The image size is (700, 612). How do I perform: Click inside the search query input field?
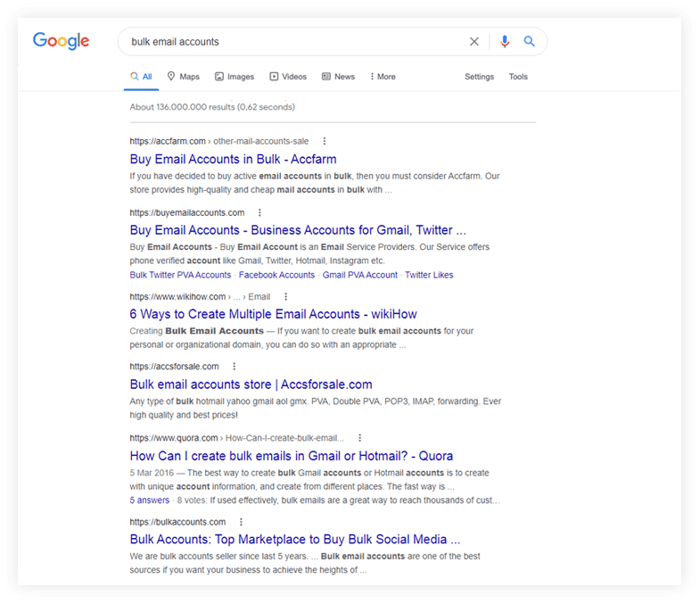click(x=294, y=42)
